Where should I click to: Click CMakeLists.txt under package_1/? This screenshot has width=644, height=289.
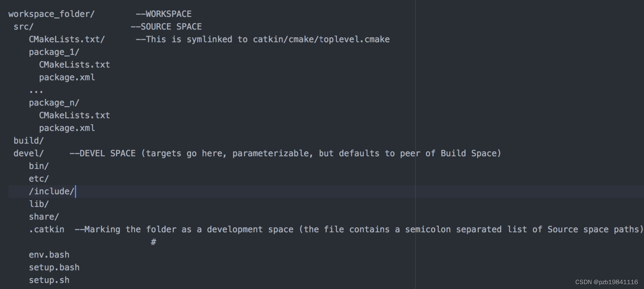click(x=75, y=65)
